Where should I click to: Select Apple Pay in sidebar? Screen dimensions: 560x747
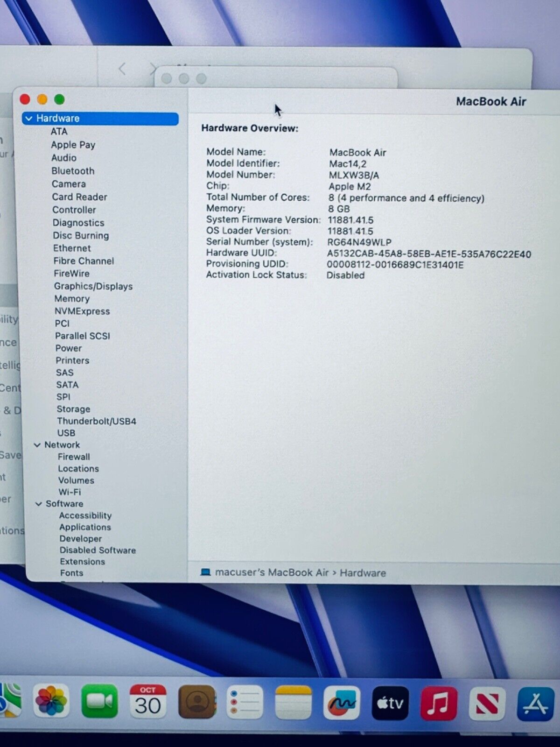(x=73, y=145)
